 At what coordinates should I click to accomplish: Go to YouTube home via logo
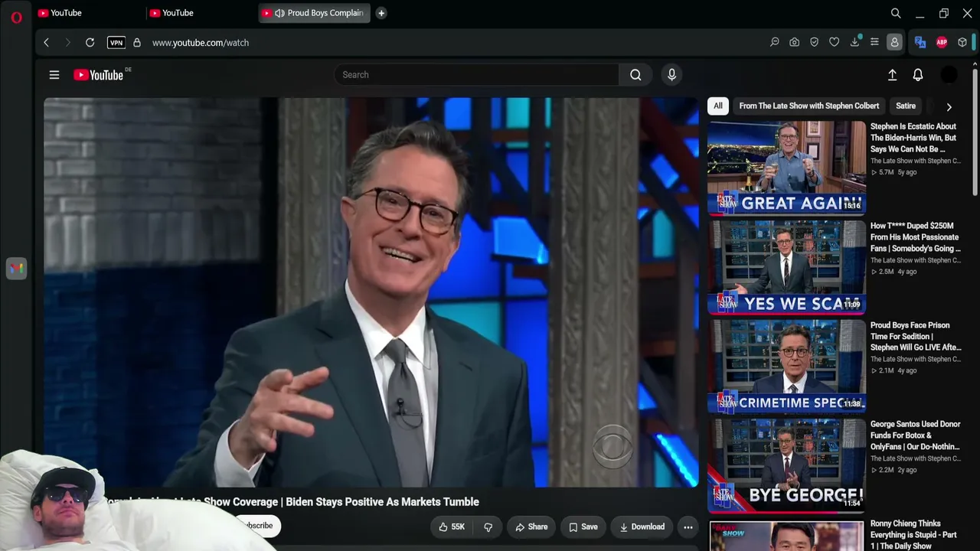tap(98, 75)
